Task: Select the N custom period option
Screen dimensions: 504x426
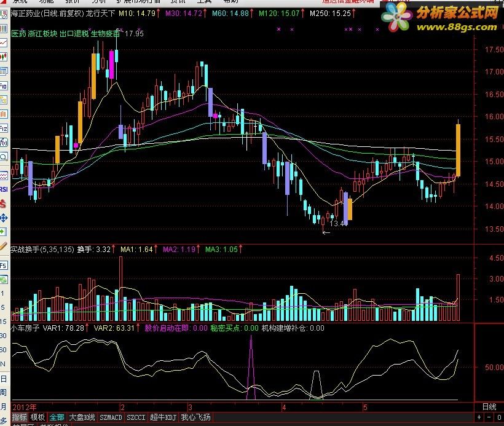Action: coord(3,365)
